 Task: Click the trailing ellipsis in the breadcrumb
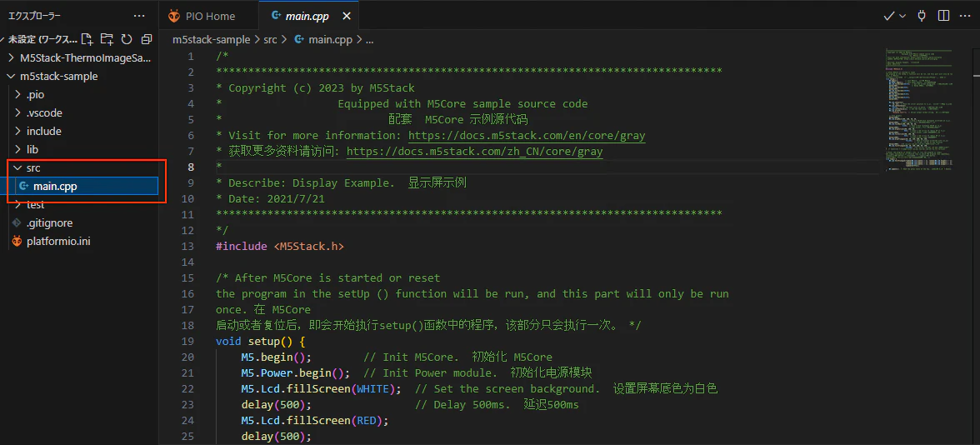pos(369,40)
